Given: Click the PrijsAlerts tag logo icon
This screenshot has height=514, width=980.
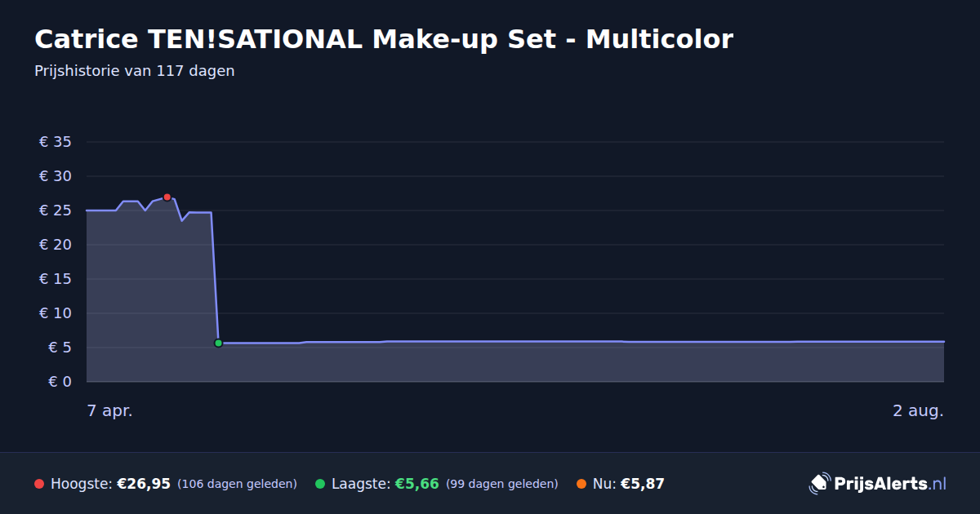Looking at the screenshot, I should click(819, 484).
